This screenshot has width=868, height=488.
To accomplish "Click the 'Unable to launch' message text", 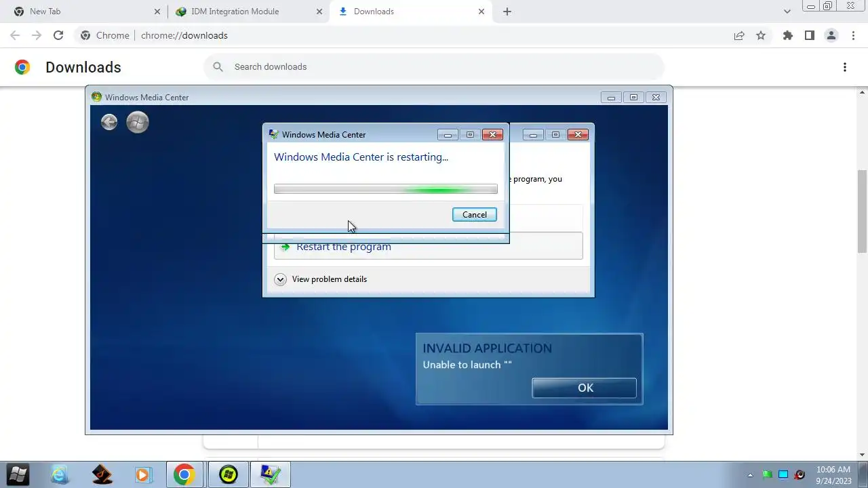I will tap(467, 365).
